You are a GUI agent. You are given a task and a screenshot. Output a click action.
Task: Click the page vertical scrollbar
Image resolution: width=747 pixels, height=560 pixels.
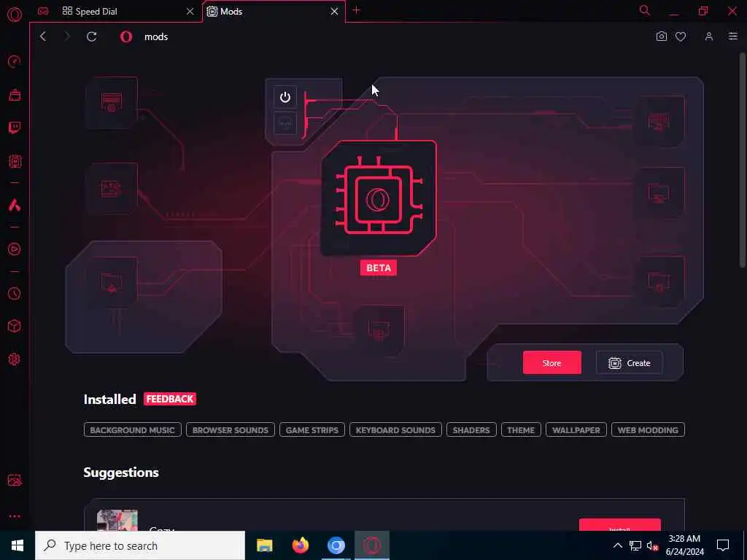(742, 160)
